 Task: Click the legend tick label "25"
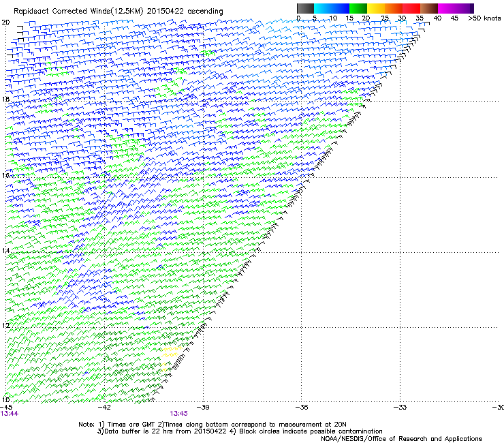click(x=385, y=18)
